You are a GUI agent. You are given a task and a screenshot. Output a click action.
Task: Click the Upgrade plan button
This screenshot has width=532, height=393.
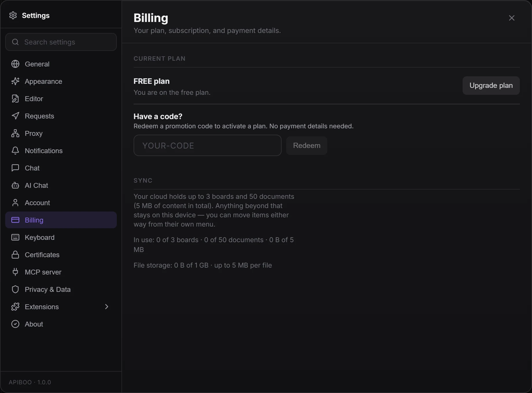pos(491,86)
